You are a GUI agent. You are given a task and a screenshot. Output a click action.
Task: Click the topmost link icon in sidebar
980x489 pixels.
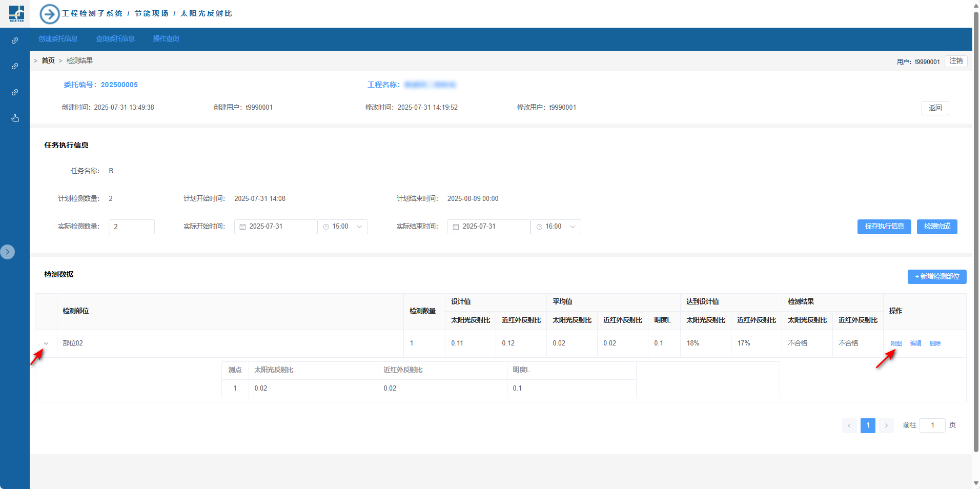tap(15, 40)
